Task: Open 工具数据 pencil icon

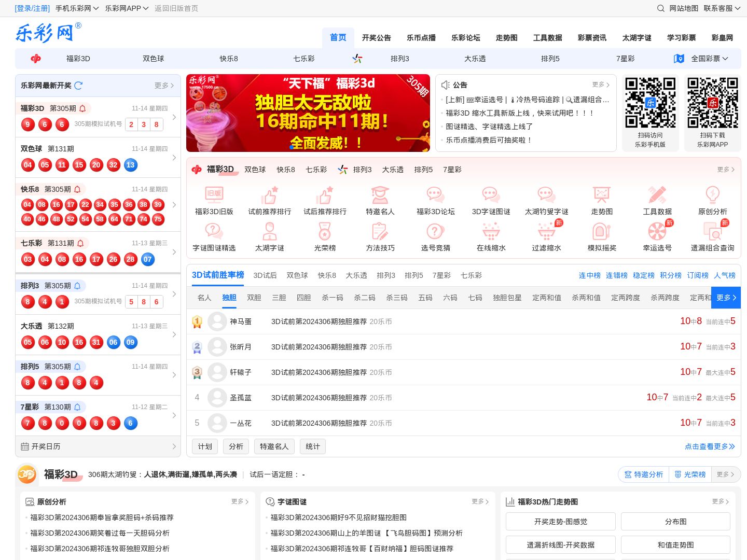Action: pos(657,195)
